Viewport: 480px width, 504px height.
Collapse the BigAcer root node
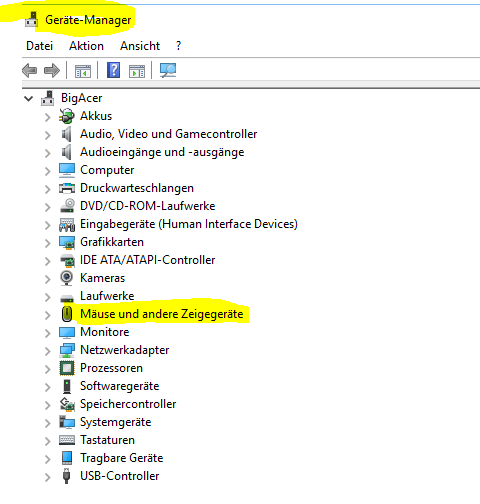(29, 99)
